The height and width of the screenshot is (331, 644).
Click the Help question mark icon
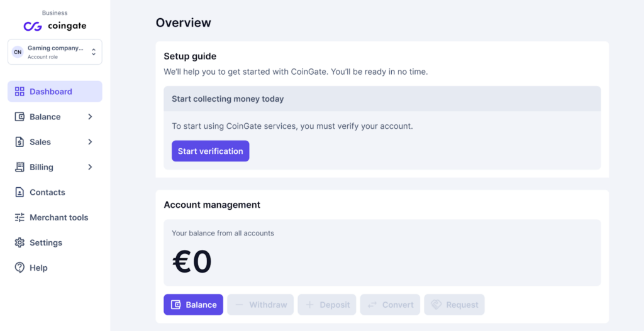pyautogui.click(x=19, y=268)
